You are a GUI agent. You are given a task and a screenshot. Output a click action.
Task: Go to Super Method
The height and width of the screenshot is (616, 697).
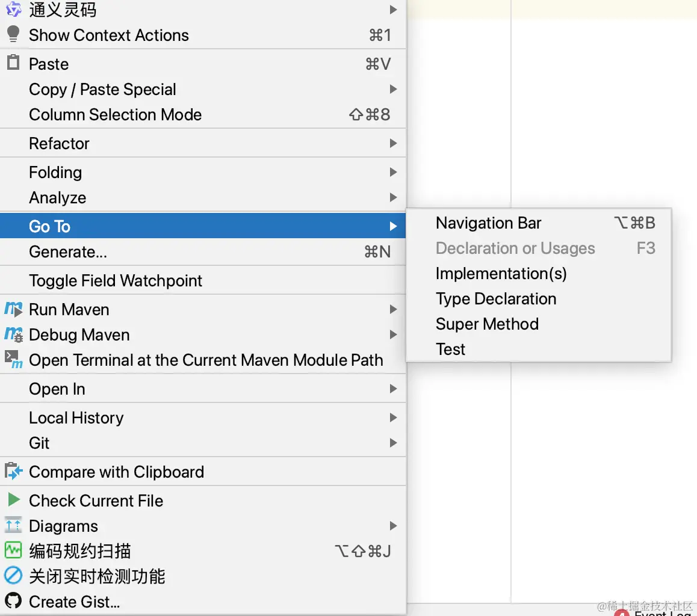538,324
